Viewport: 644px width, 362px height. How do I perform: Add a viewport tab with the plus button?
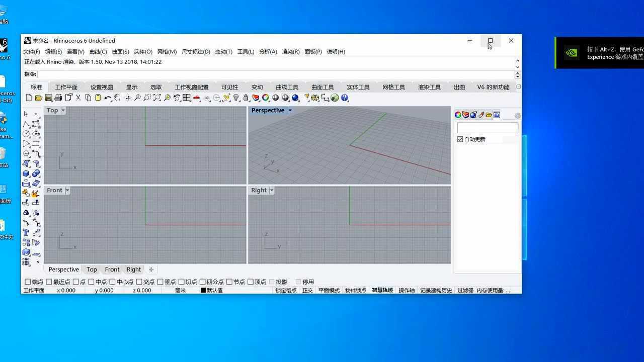coord(151,269)
